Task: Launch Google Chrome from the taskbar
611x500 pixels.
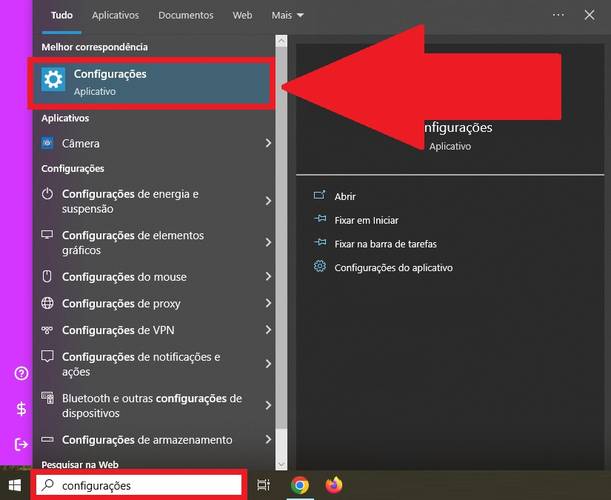Action: point(300,485)
